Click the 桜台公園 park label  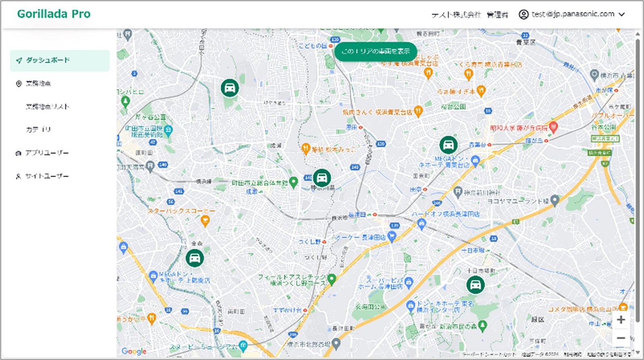click(x=453, y=107)
